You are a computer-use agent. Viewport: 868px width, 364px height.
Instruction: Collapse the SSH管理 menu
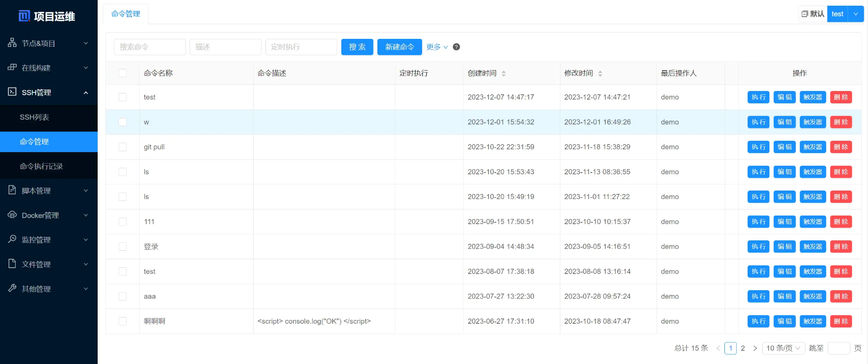pos(86,92)
